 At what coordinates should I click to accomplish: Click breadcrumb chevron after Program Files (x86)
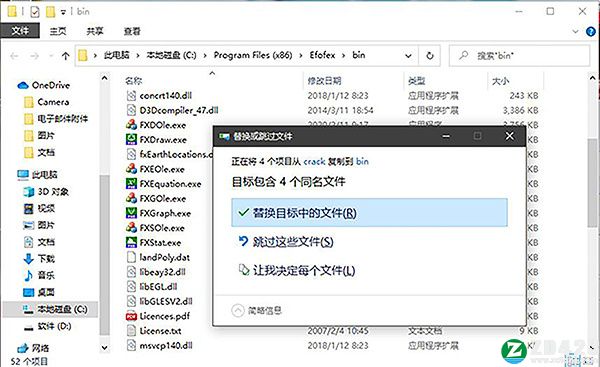[x=301, y=56]
